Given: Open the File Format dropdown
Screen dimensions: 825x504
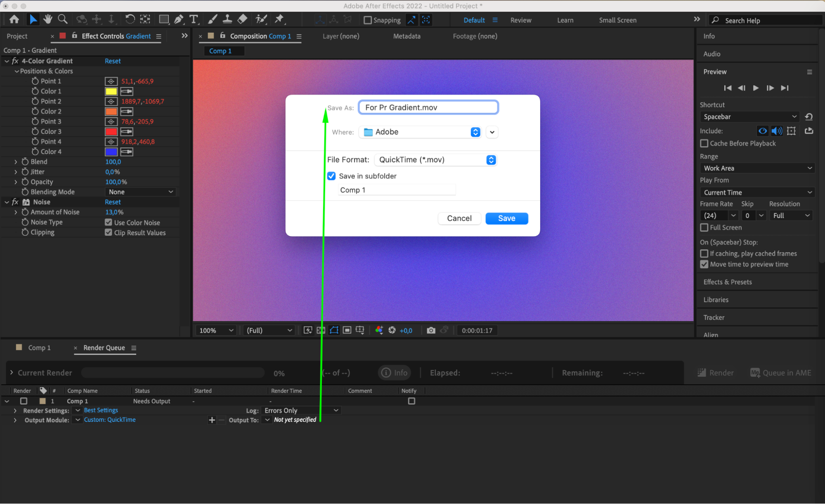Looking at the screenshot, I should click(x=435, y=160).
